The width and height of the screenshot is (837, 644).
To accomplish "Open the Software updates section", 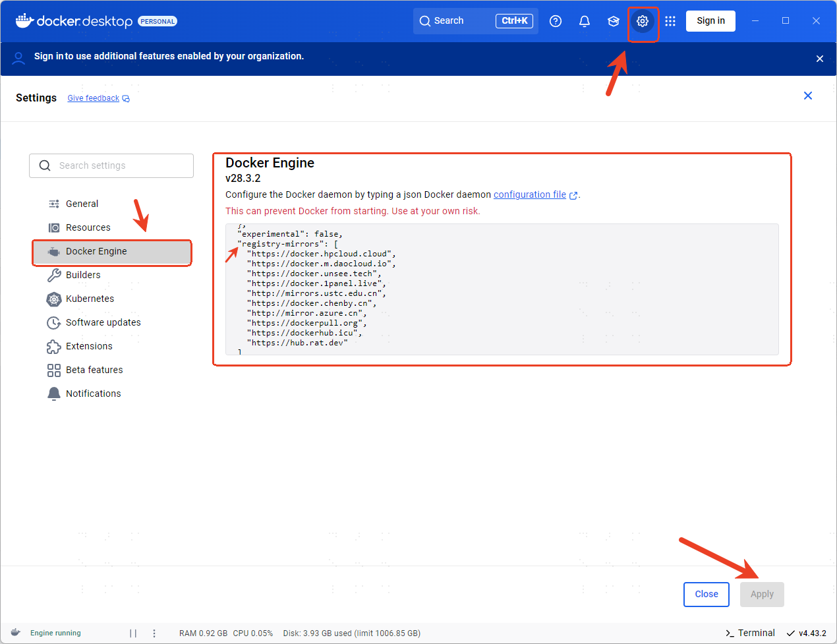I will [103, 323].
